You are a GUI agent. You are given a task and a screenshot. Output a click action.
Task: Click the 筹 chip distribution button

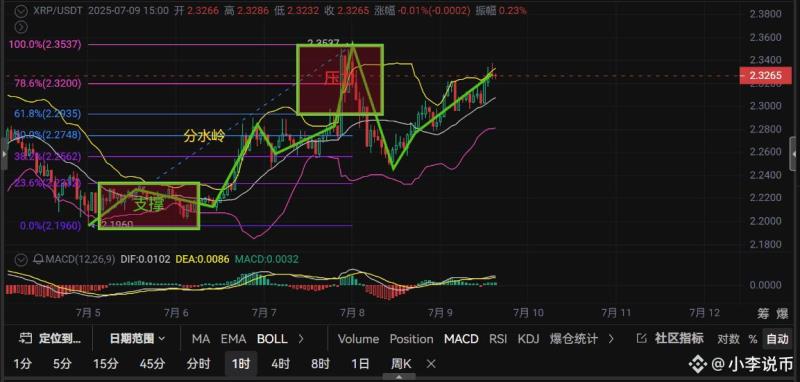(x=763, y=314)
